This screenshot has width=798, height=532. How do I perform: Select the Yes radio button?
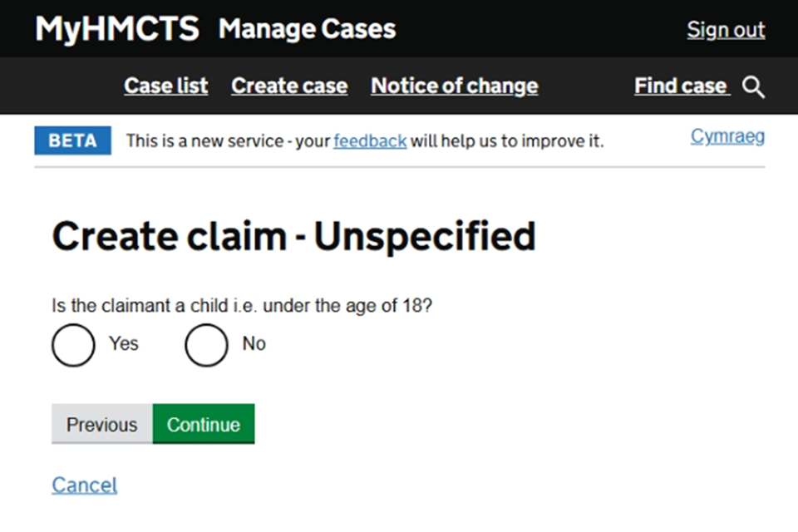(x=73, y=345)
